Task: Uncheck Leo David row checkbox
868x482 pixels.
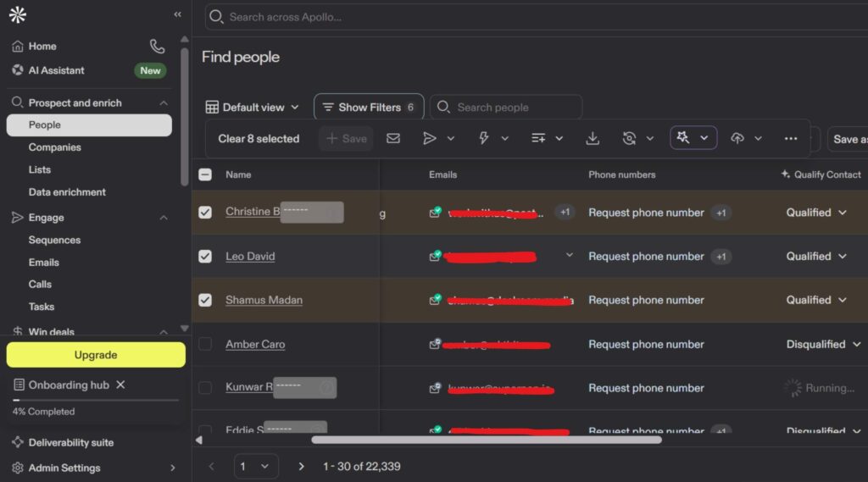Action: [x=205, y=256]
